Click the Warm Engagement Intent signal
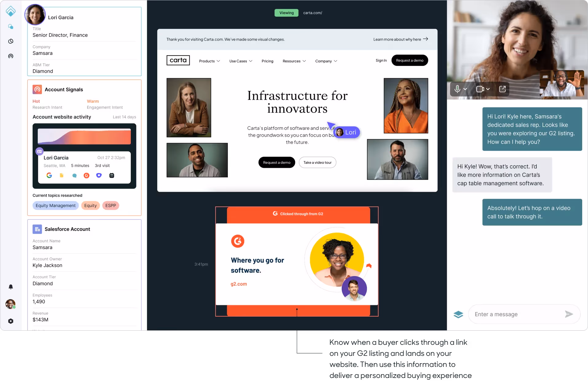 tap(105, 104)
